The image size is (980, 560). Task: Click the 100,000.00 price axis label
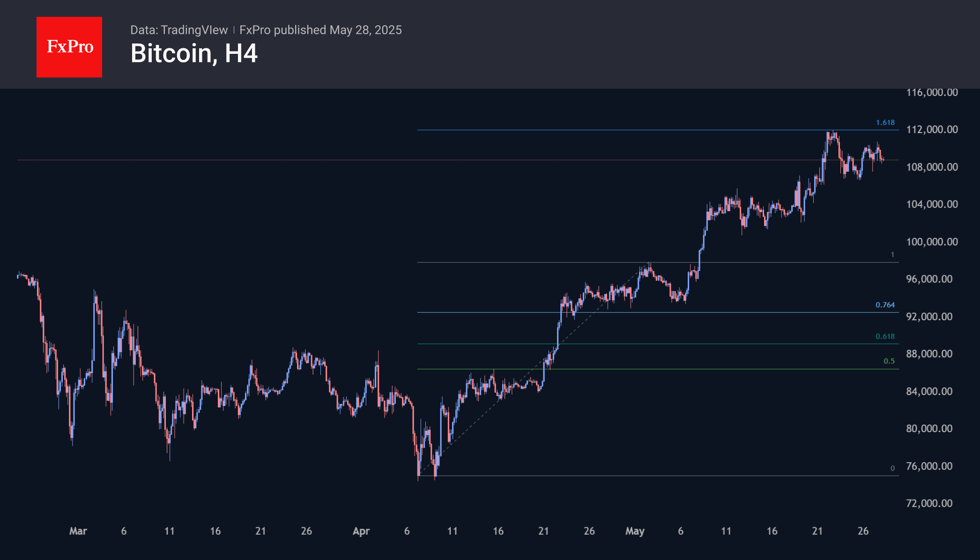click(932, 242)
